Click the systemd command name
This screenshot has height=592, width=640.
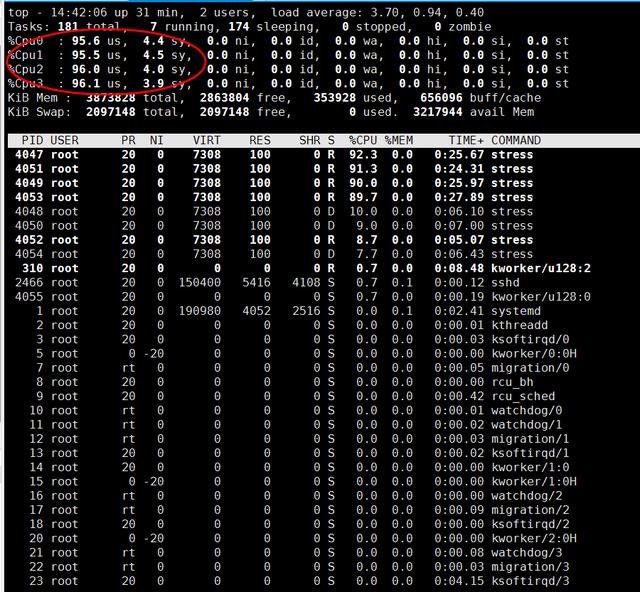(516, 311)
